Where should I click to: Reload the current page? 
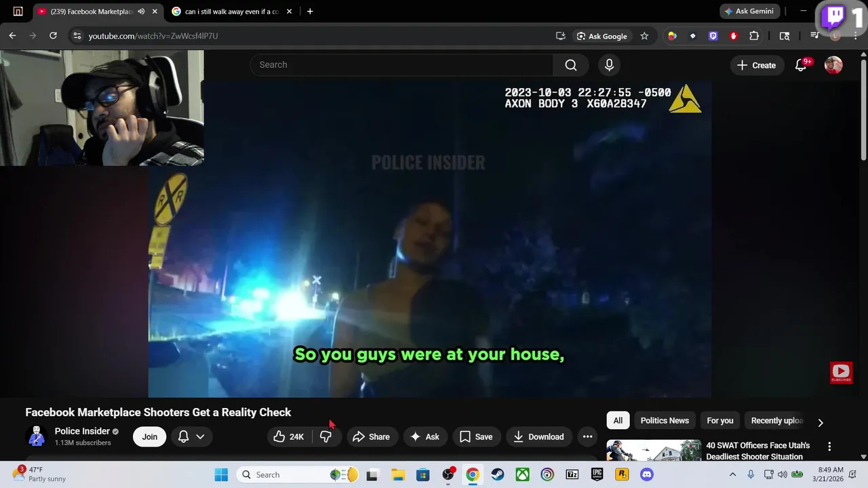53,36
